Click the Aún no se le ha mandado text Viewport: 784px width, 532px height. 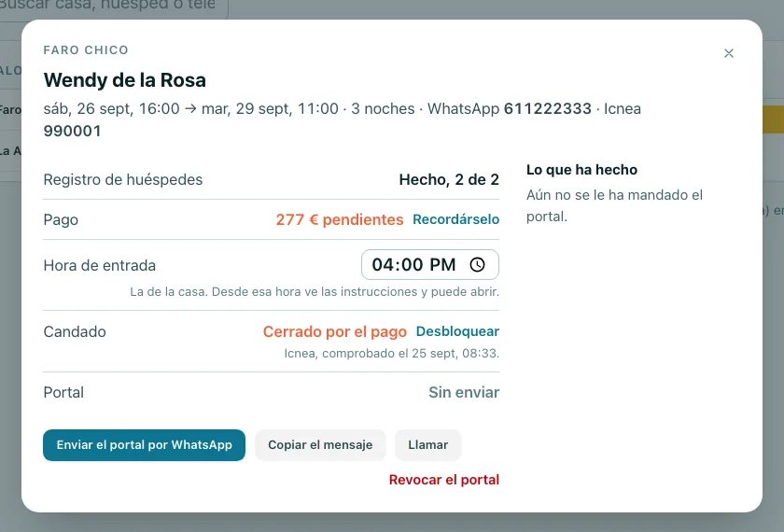614,205
